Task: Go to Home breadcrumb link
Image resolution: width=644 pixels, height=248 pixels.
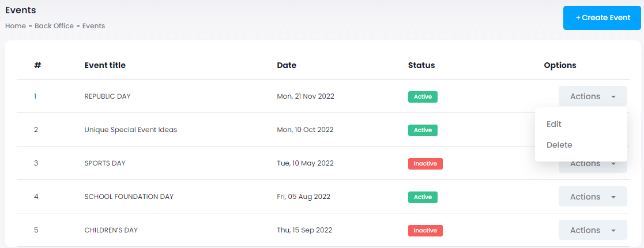Action: click(x=16, y=26)
